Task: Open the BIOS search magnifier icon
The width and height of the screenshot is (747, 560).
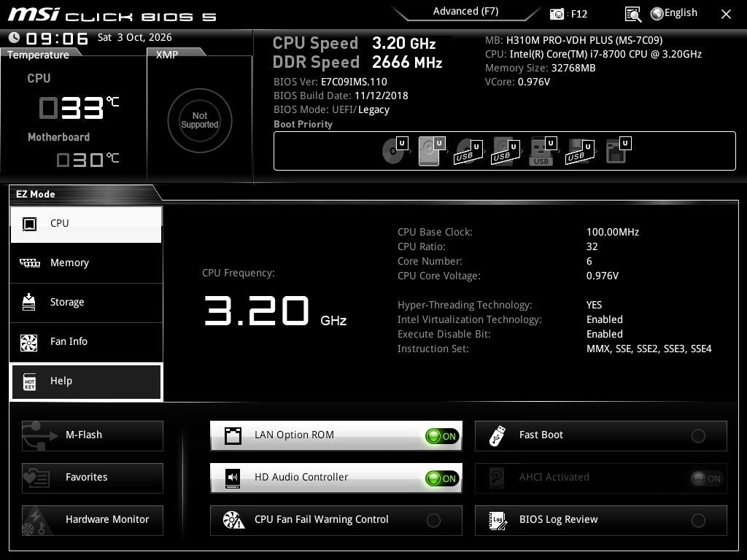Action: point(632,15)
